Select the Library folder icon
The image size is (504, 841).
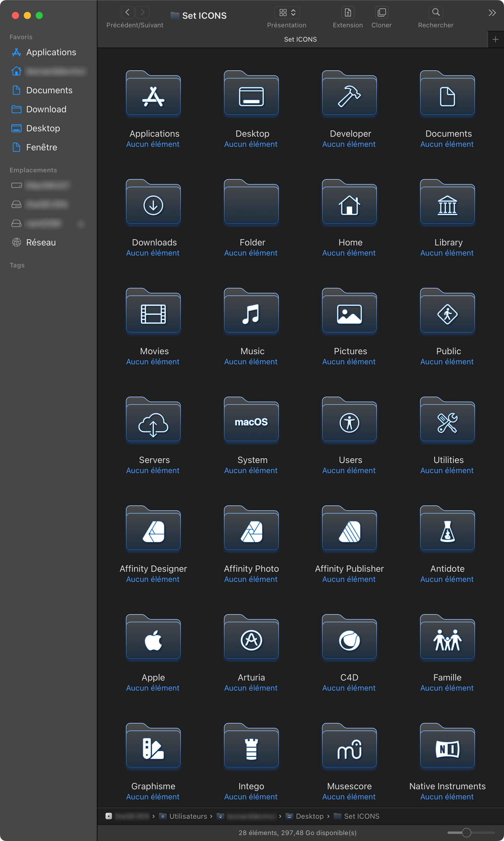tap(447, 202)
